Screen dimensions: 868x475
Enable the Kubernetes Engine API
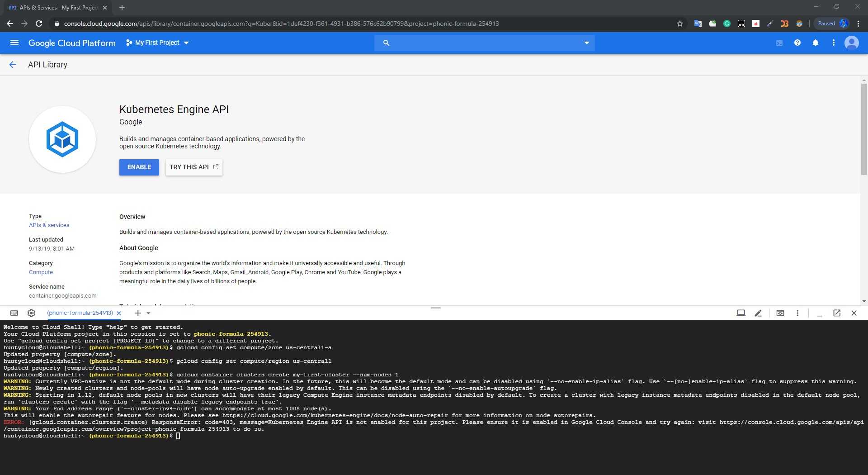coord(139,167)
